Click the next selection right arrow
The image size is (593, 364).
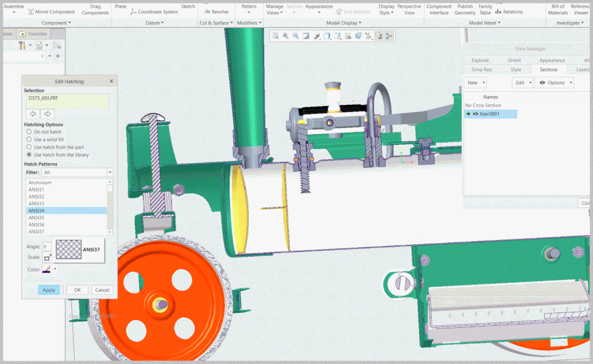click(x=47, y=114)
